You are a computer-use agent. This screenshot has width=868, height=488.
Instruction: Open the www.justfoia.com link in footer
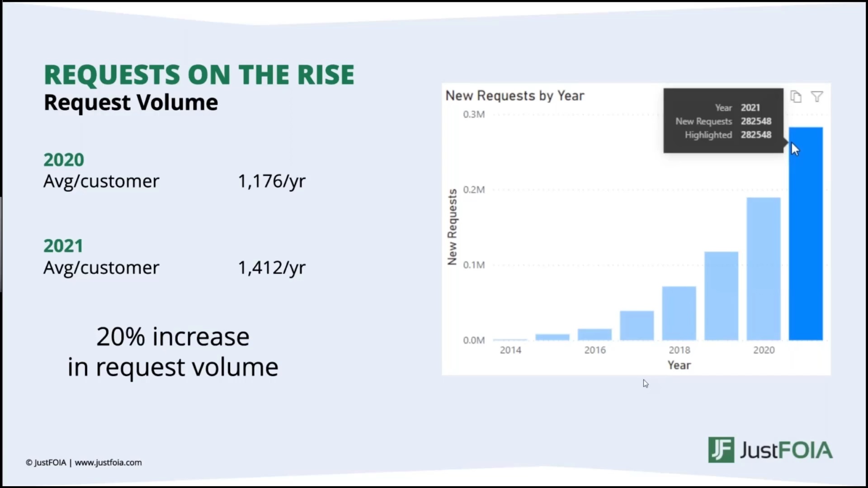tap(108, 462)
